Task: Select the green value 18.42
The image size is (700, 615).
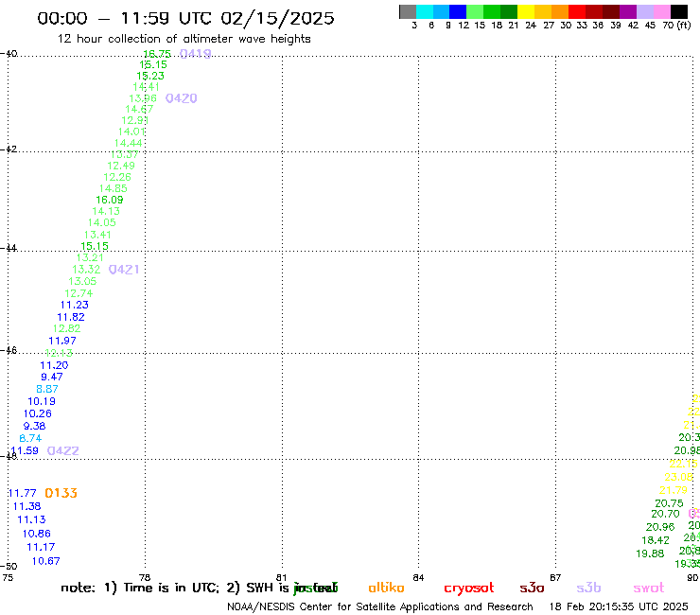Action: [656, 540]
